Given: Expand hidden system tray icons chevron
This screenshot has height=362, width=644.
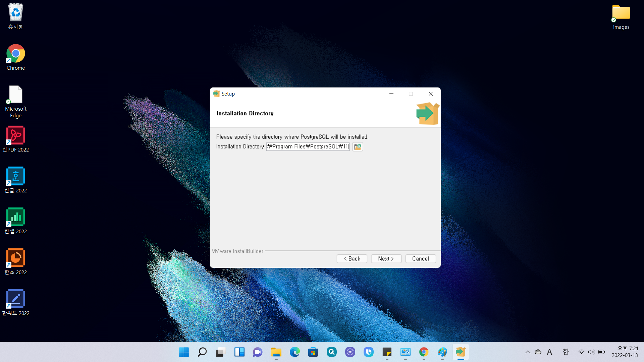Looking at the screenshot, I should (528, 352).
